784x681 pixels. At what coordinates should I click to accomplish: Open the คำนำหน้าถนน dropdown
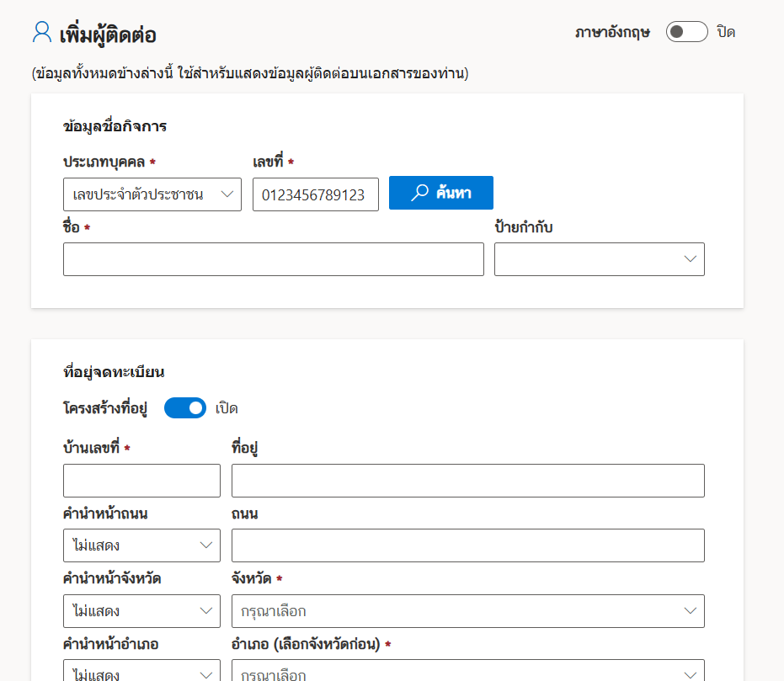[141, 545]
